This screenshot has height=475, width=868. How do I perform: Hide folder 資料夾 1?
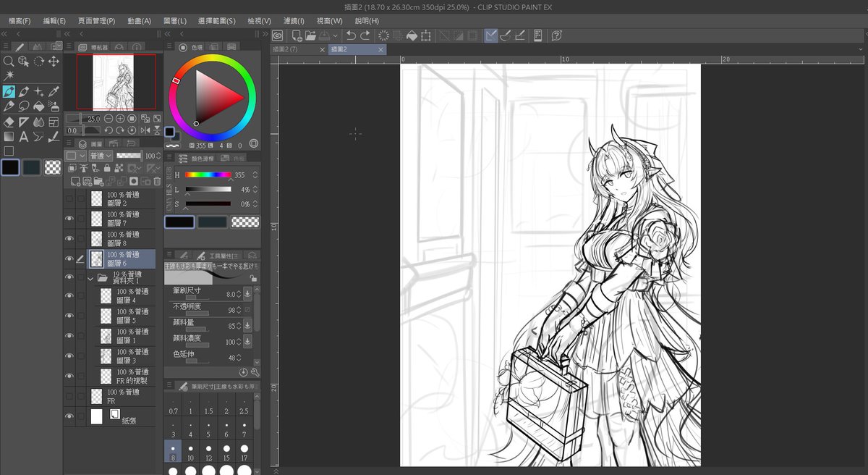(x=69, y=279)
